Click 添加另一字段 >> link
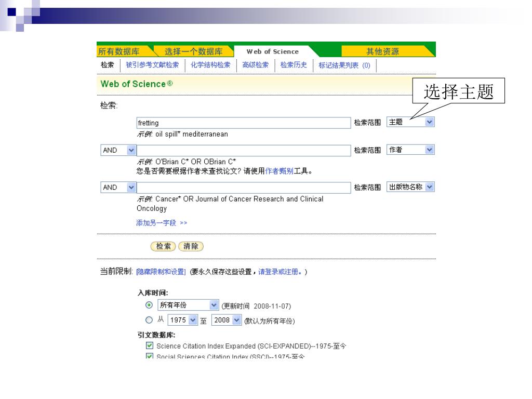Viewport: 532px width, 399px height. tap(162, 223)
